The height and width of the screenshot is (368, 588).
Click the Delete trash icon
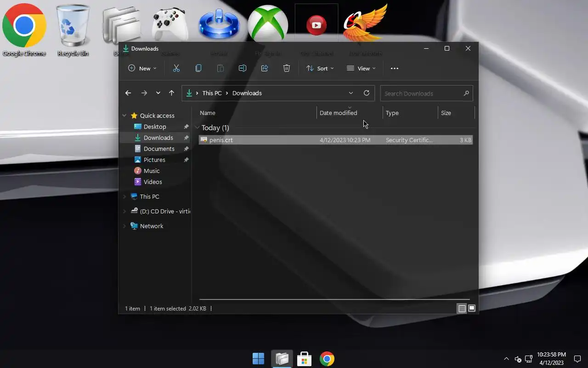tap(287, 69)
